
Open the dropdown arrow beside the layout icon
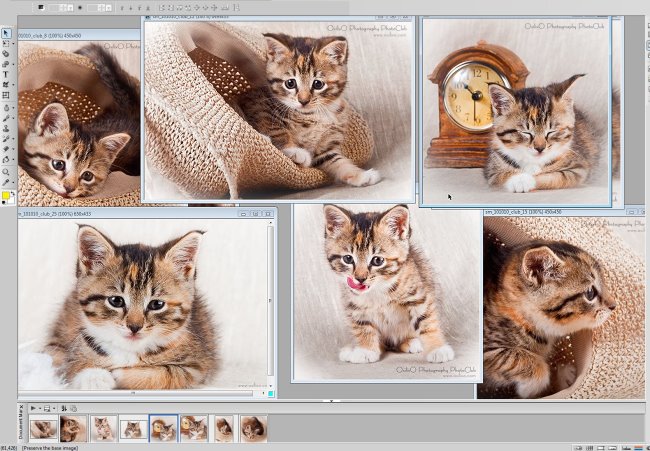point(54,408)
